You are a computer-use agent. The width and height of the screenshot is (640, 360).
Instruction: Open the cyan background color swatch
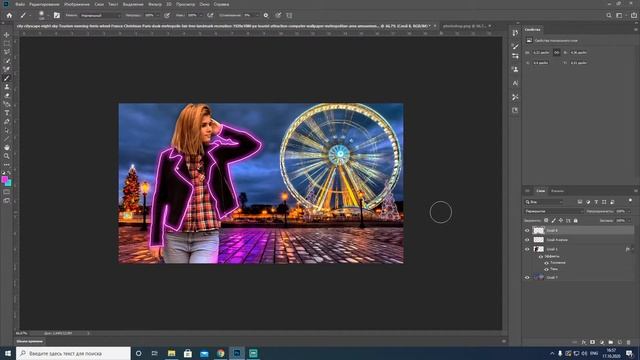[x=9, y=184]
